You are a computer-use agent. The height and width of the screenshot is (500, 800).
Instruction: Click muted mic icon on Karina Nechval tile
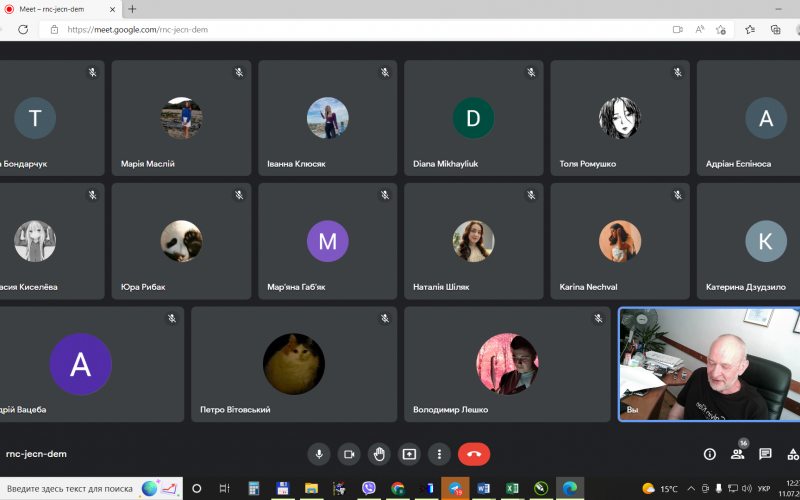pyautogui.click(x=678, y=195)
